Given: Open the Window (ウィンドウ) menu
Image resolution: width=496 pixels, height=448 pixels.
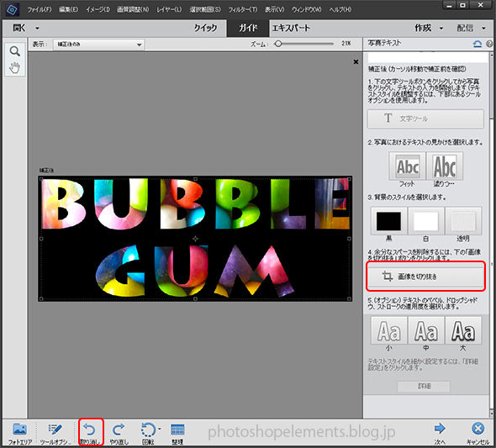Looking at the screenshot, I should tap(306, 9).
